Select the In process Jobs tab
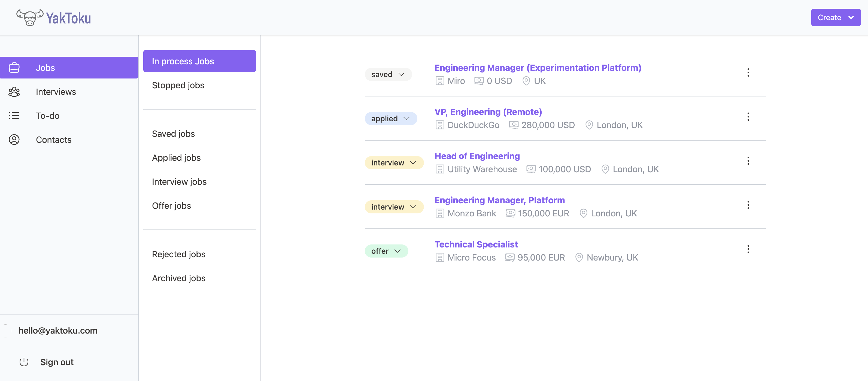Image resolution: width=868 pixels, height=381 pixels. [x=199, y=61]
